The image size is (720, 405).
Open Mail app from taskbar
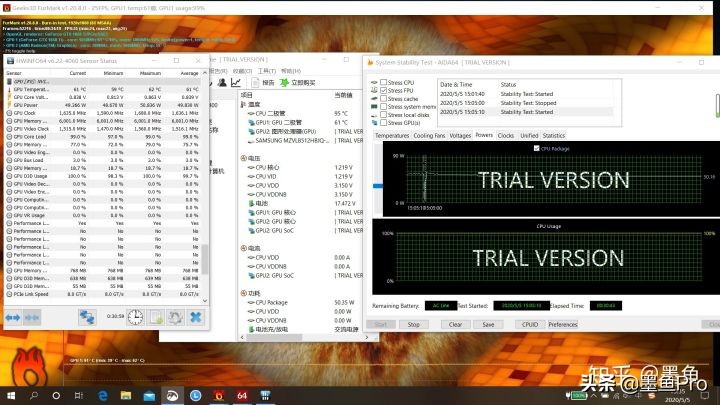(149, 395)
